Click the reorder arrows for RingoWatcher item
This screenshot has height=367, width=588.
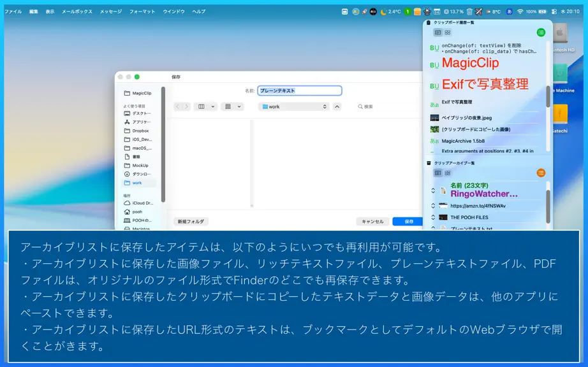pyautogui.click(x=433, y=191)
